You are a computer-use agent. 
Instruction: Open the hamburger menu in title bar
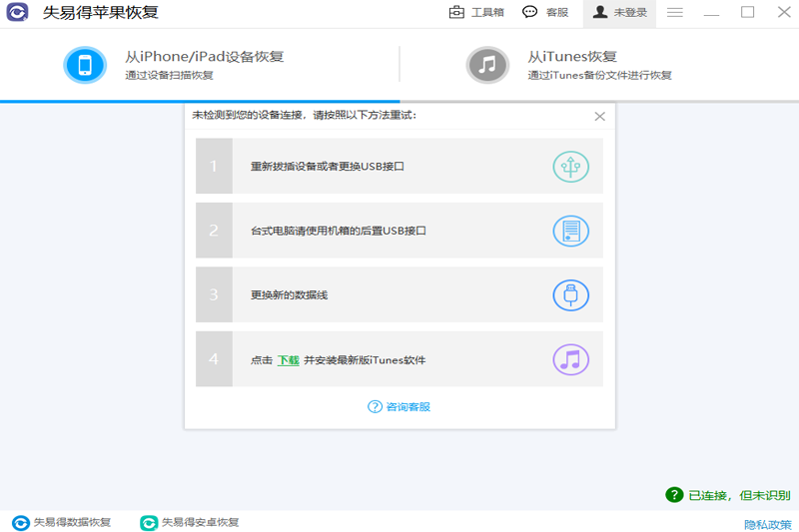675,12
